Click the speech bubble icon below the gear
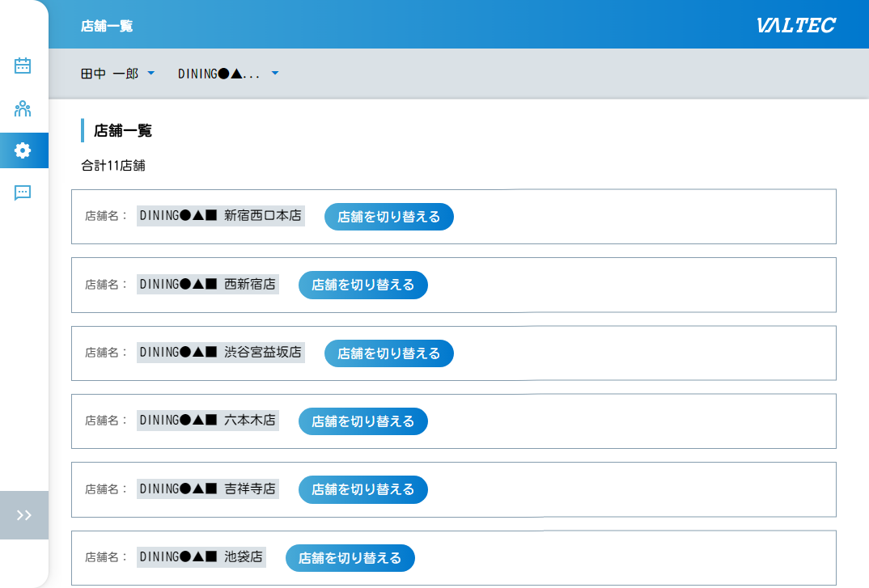869x588 pixels. pyautogui.click(x=23, y=192)
